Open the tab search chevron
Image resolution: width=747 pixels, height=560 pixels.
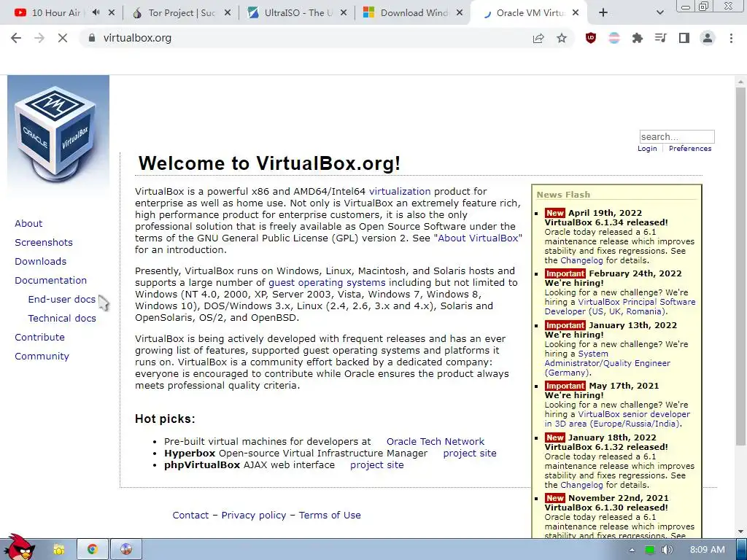coord(659,13)
